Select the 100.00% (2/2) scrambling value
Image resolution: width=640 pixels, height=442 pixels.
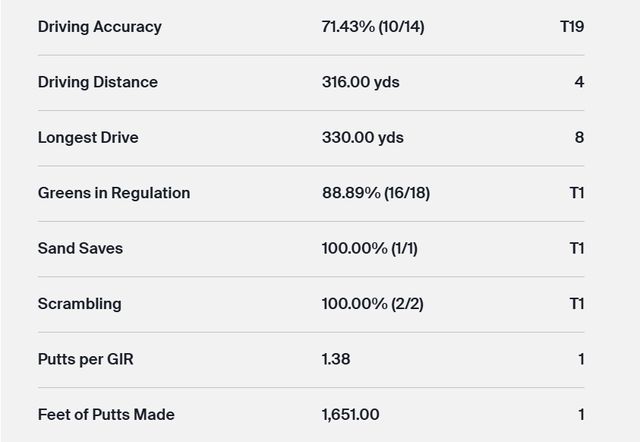372,304
